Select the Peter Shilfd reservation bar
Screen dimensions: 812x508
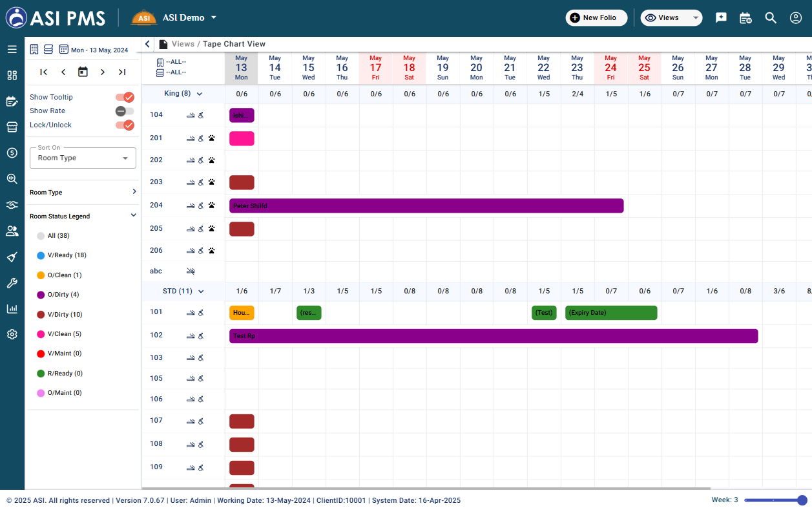coord(426,206)
